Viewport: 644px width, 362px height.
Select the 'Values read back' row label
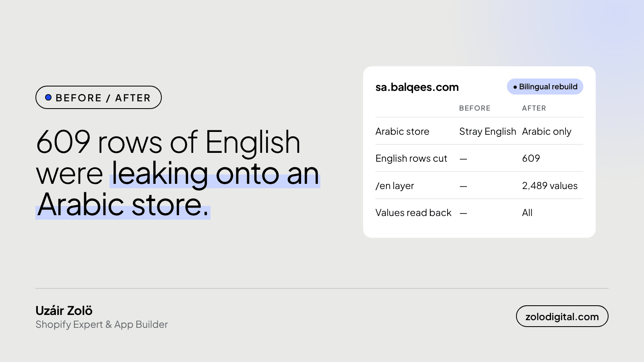[413, 213]
